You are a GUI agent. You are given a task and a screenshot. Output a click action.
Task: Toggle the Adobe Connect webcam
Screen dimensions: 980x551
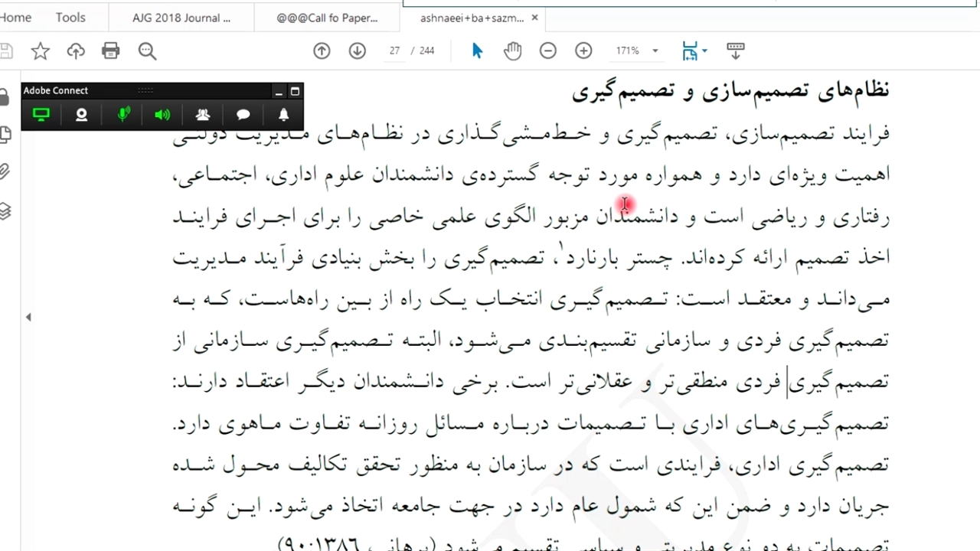pyautogui.click(x=81, y=115)
